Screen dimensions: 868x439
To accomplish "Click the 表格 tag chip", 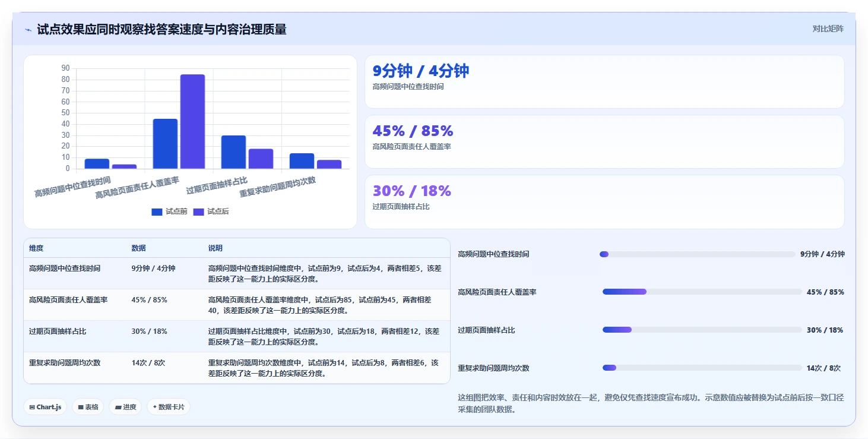I will tap(88, 407).
